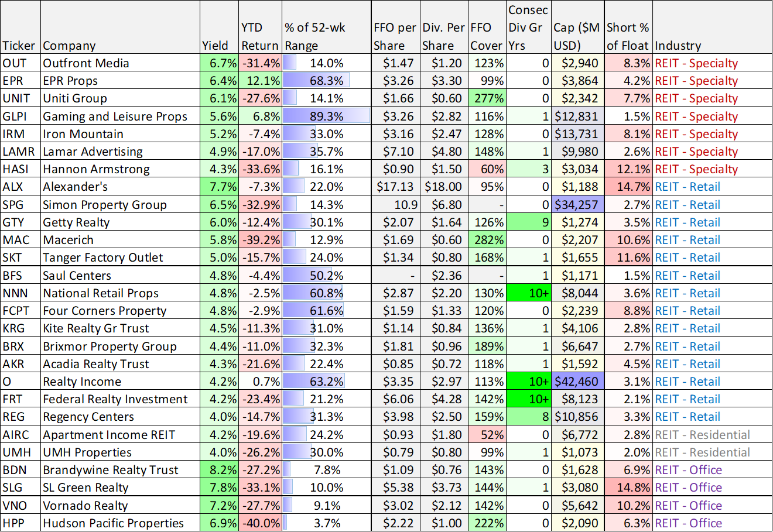
Task: Click Getty Realty's 9 dividend growth years
Action: coord(529,222)
